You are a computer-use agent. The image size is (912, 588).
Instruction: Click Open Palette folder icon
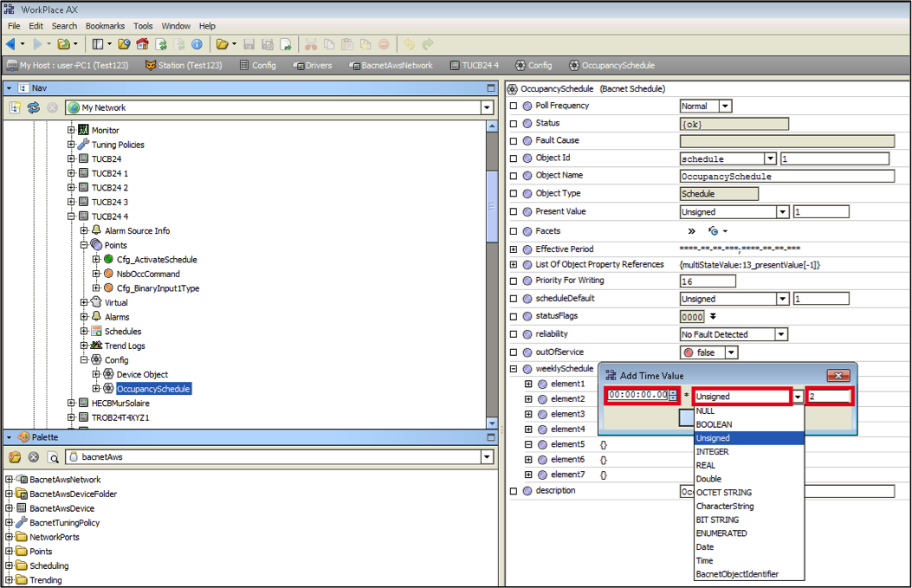coord(15,457)
